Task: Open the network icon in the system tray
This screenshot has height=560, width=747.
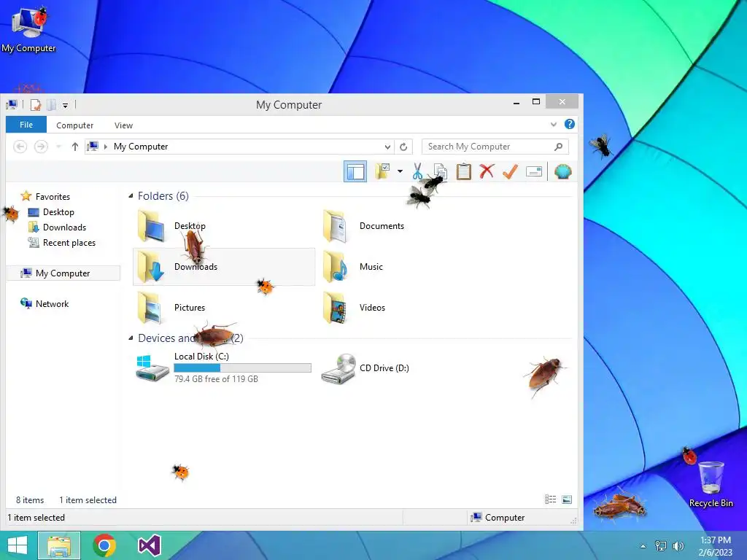Action: coord(661,545)
